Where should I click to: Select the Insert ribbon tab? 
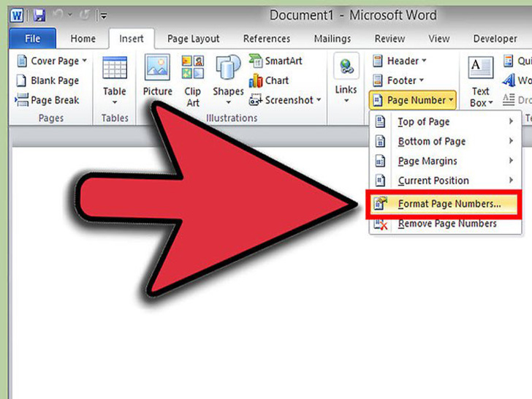click(x=132, y=38)
